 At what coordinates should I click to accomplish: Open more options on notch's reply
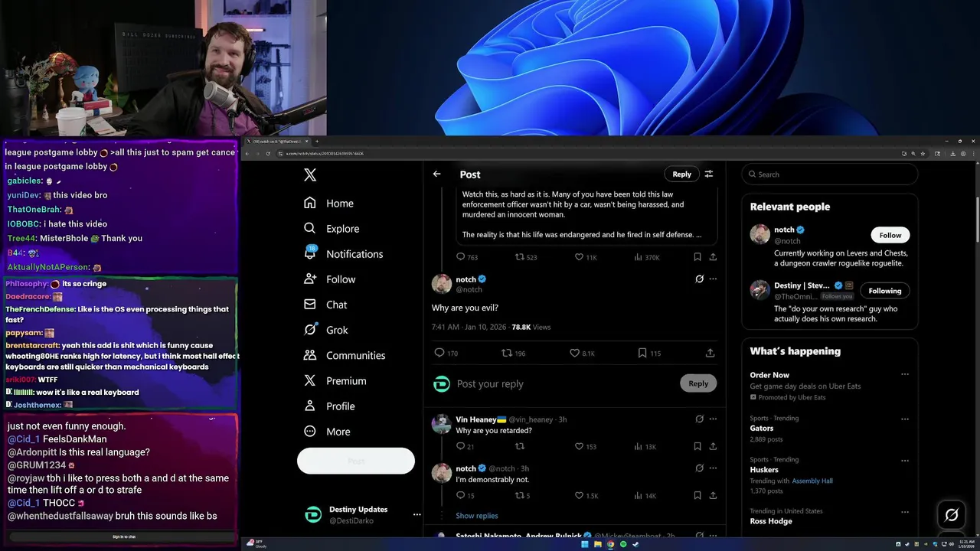click(713, 468)
